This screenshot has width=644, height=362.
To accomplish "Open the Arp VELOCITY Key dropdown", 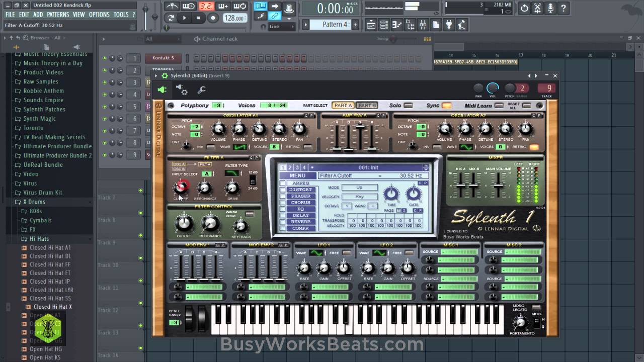I will 359,197.
